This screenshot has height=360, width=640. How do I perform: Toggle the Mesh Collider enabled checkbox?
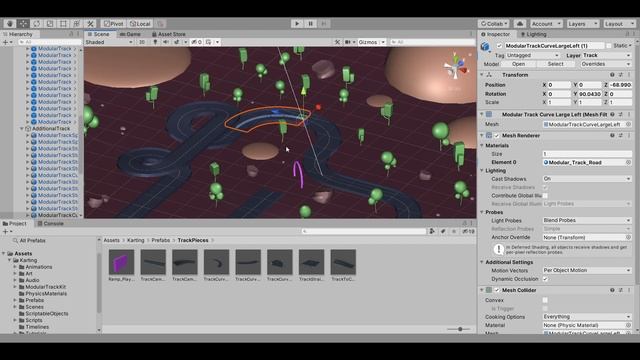click(497, 290)
